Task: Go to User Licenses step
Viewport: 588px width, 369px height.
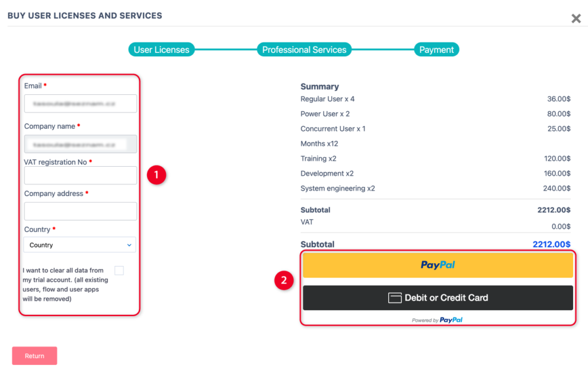Action: tap(161, 50)
